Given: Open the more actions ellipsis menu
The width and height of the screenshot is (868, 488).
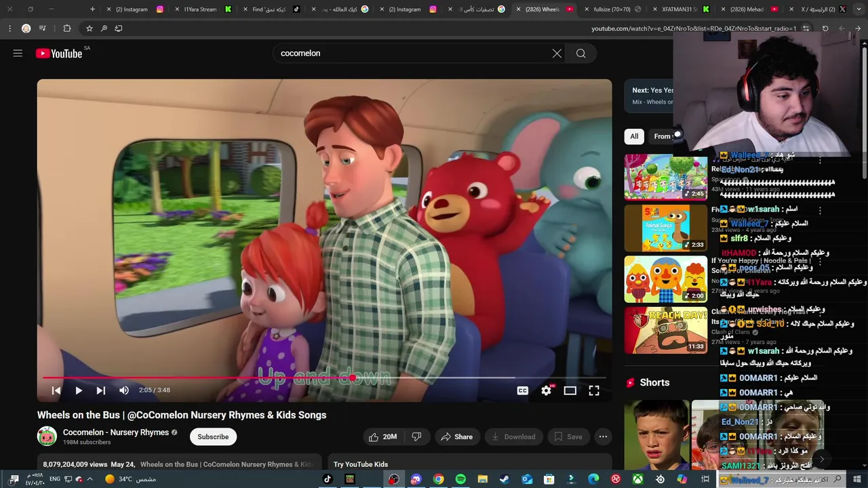Looking at the screenshot, I should pos(603,437).
